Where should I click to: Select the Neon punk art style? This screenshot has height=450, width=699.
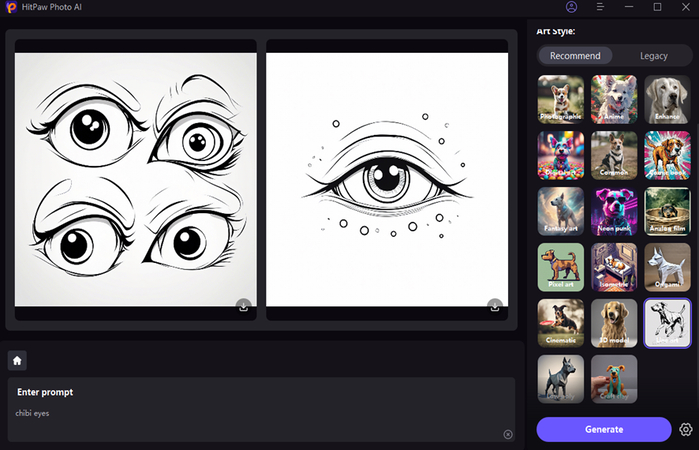tap(614, 211)
